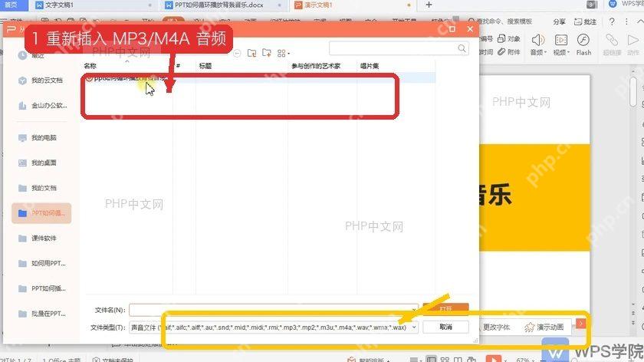644x362 pixels.
Task: Open the 文件类型 sound file dropdown
Action: [274, 327]
